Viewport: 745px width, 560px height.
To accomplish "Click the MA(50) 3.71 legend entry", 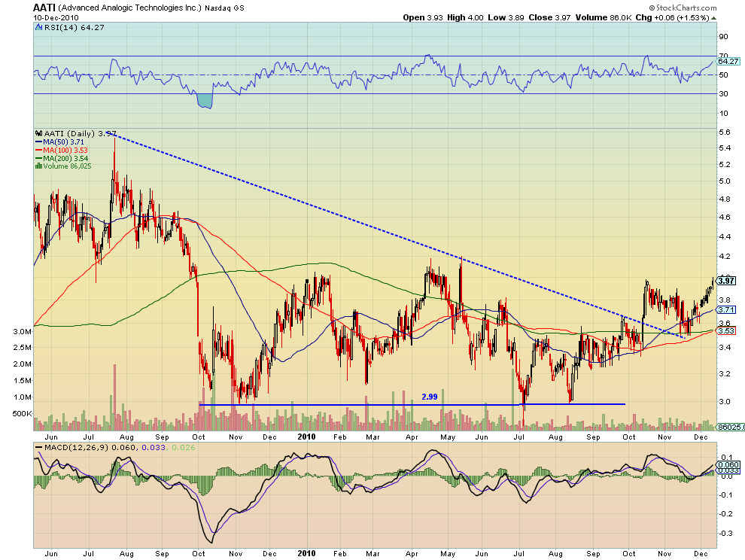I will pyautogui.click(x=63, y=142).
